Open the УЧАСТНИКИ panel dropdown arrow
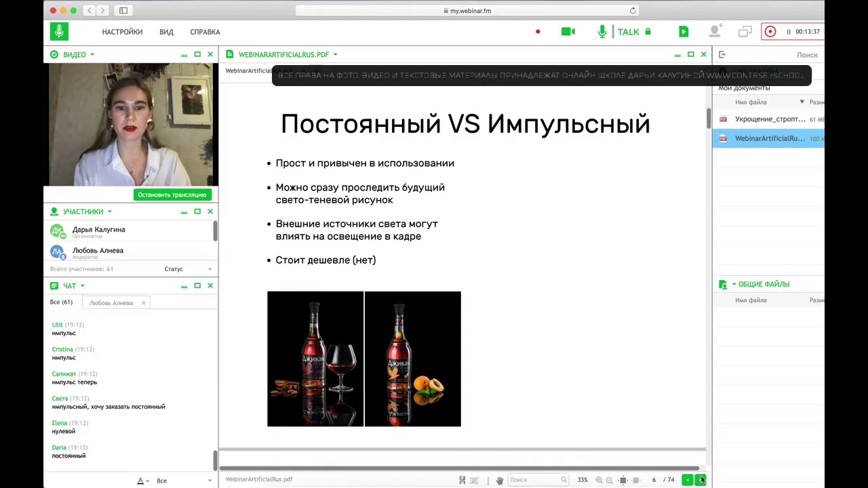Viewport: 868px width, 488px height. [109, 212]
